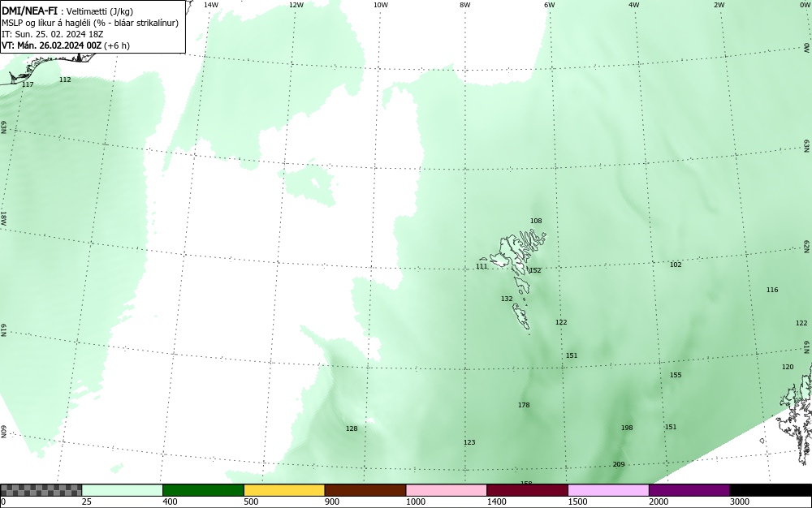The image size is (812, 508).
Task: Click the MSLP og líkur á hagléli line
Action: pos(90,23)
